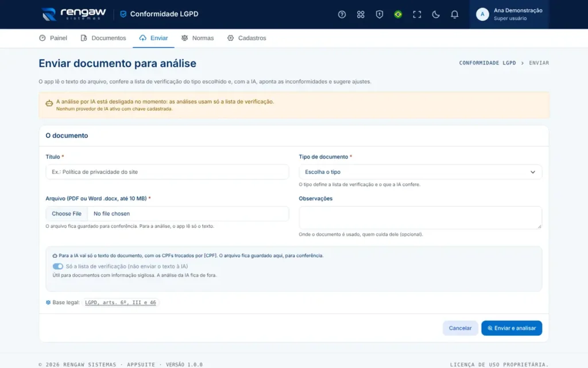Click LGPD, arts. 6º, III e 46 link
588x368 pixels.
(x=121, y=302)
